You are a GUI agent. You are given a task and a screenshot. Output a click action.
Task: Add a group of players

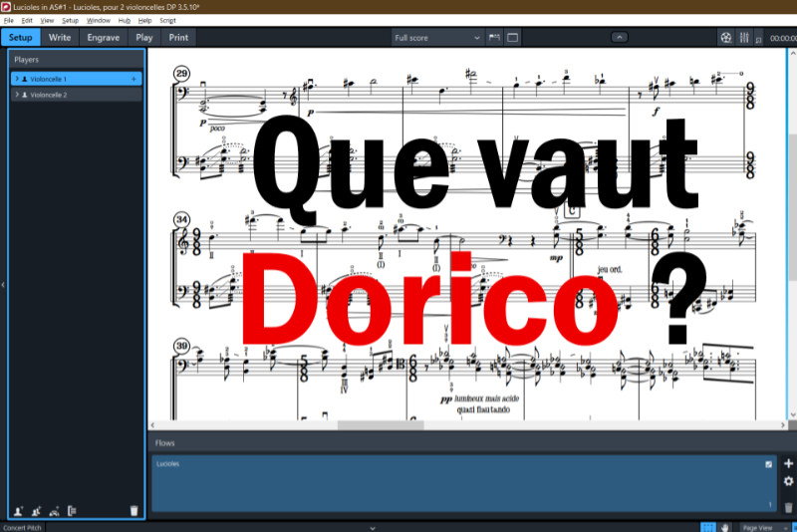pos(72,511)
